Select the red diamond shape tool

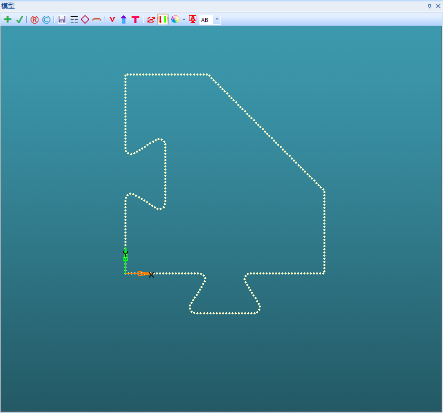[85, 19]
